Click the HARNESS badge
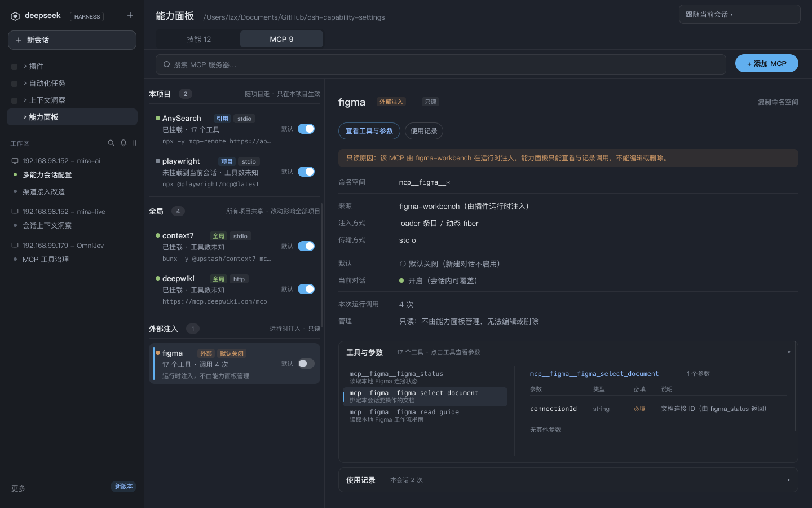Screen dimensions: 812x508 point(87,16)
